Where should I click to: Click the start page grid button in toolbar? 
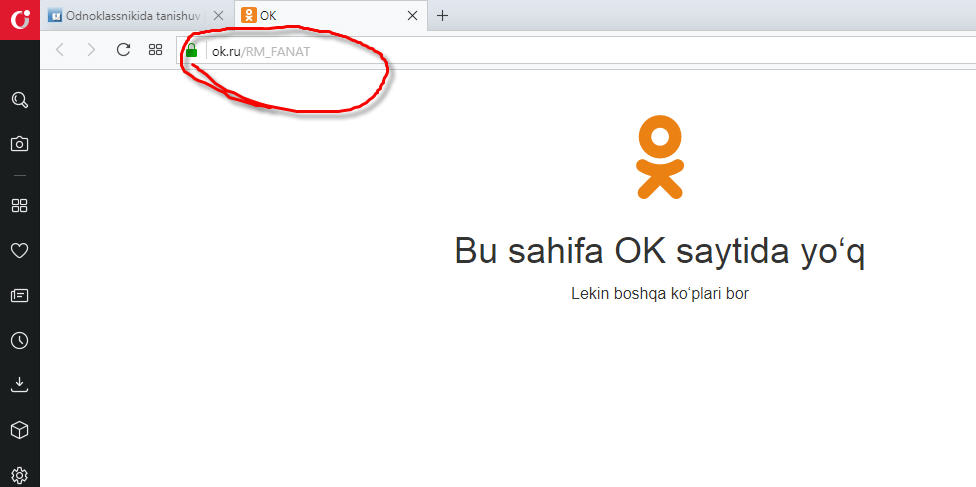[155, 50]
